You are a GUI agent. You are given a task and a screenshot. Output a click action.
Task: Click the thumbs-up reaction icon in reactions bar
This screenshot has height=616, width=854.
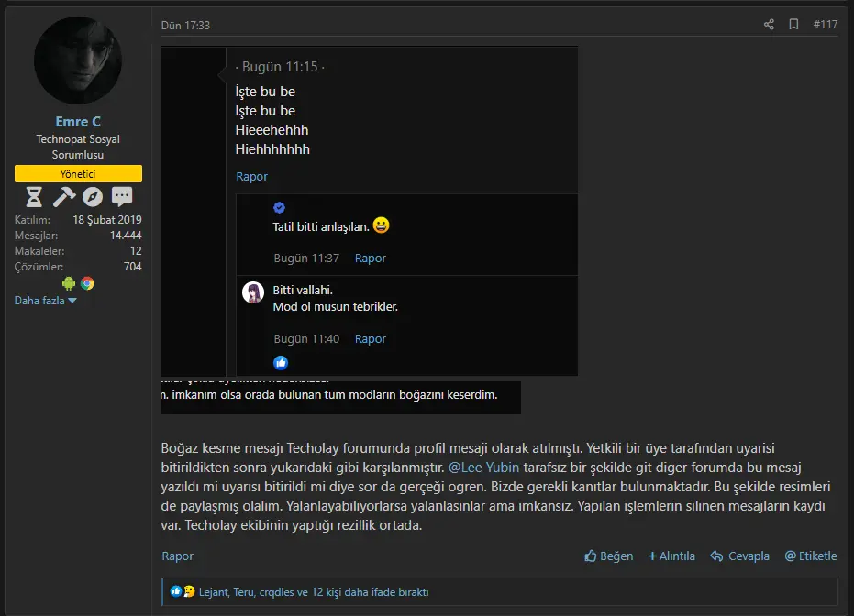[x=175, y=591]
